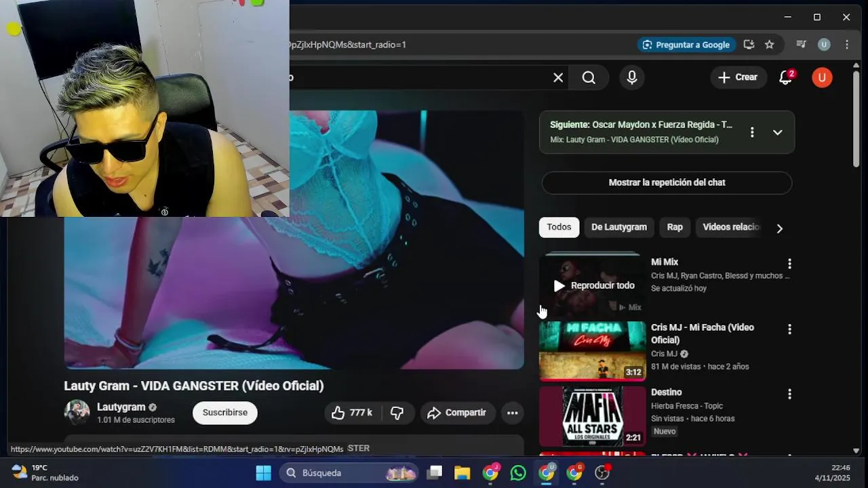Viewport: 868px width, 488px height.
Task: Bookmark this page with star icon
Action: 769,45
